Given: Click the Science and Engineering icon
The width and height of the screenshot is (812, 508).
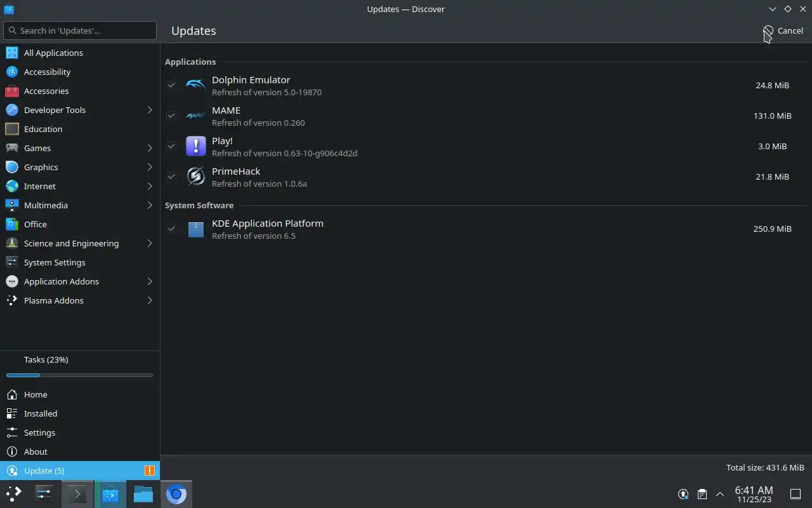Looking at the screenshot, I should coord(11,243).
